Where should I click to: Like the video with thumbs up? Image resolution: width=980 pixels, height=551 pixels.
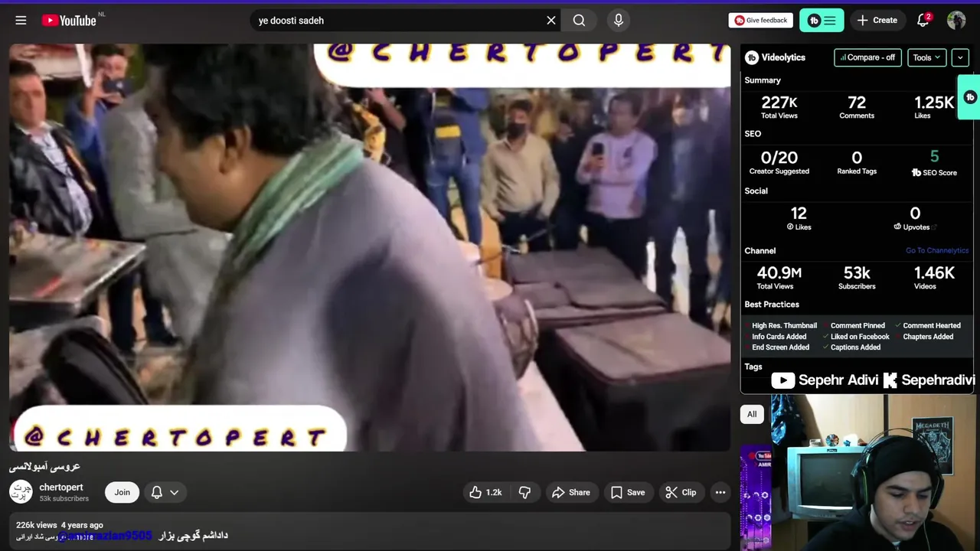(485, 492)
